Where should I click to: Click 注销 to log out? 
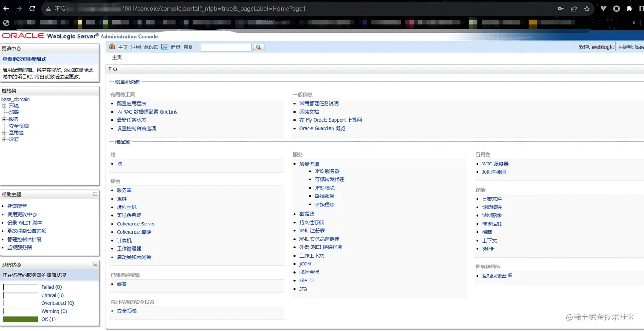point(136,47)
